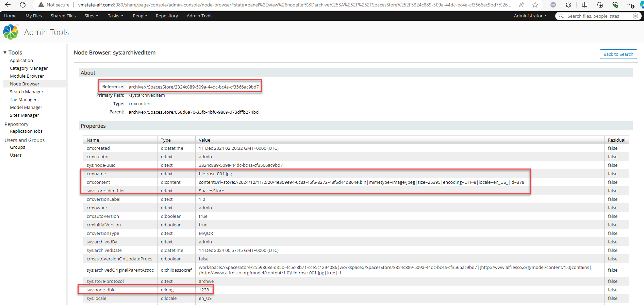The image size is (644, 305).
Task: Open People menu item
Action: tap(140, 16)
